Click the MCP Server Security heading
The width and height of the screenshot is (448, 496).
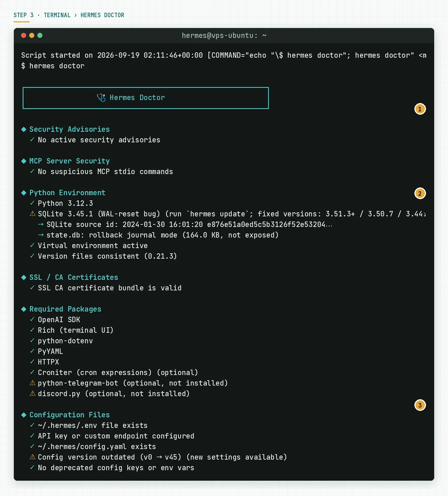[x=69, y=161]
